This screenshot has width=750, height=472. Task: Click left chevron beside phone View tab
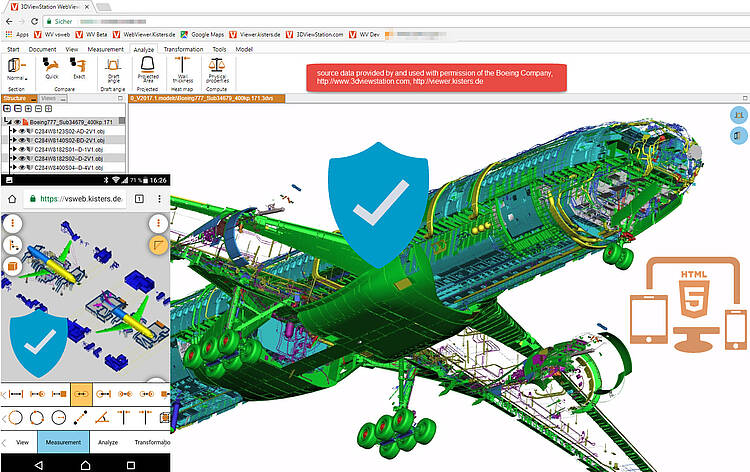click(x=4, y=442)
